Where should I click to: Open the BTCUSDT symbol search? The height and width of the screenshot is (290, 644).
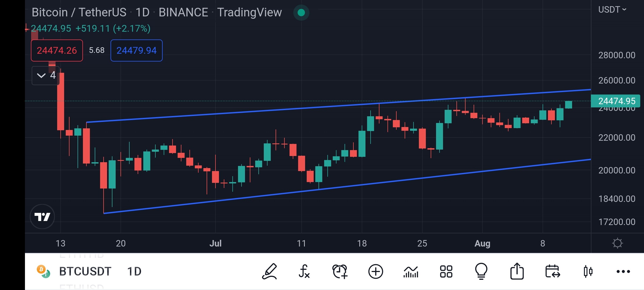point(85,271)
